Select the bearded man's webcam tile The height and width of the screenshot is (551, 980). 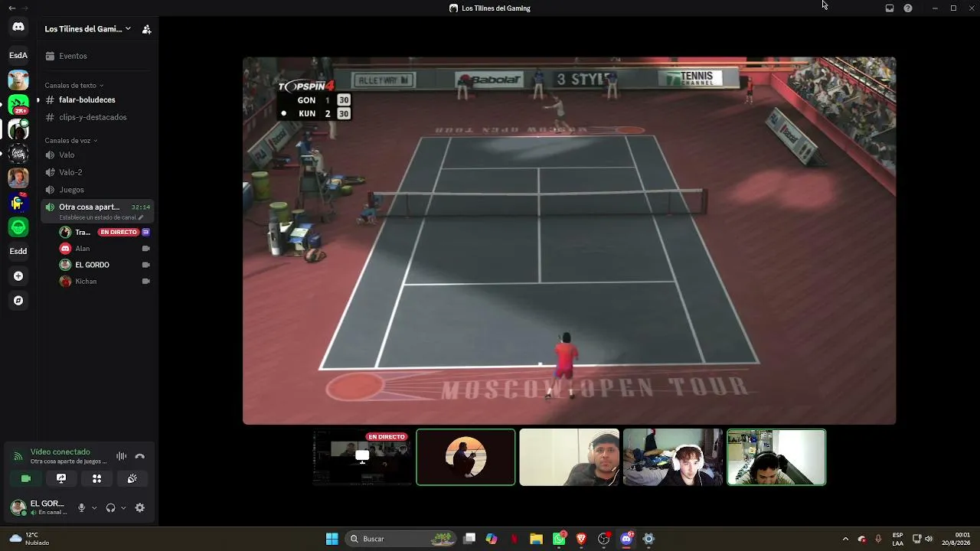(569, 457)
